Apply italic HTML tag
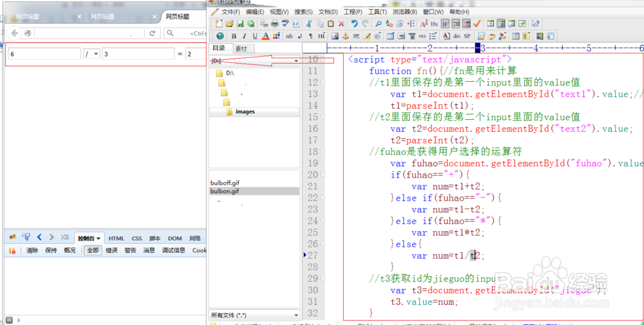Screen dimensions: 644x325 pos(244,36)
